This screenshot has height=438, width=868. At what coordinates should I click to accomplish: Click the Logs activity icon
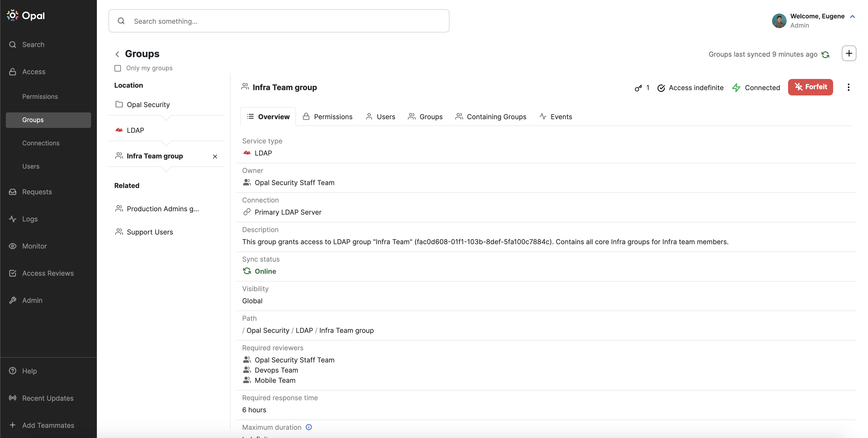(x=12, y=219)
